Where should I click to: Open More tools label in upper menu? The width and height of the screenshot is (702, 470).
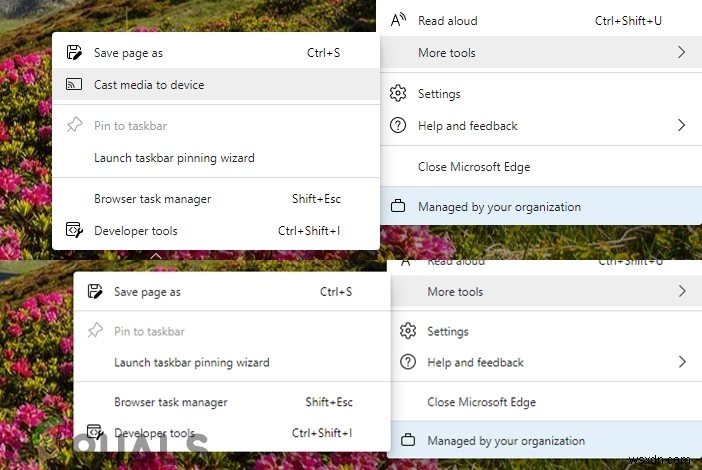click(x=447, y=53)
